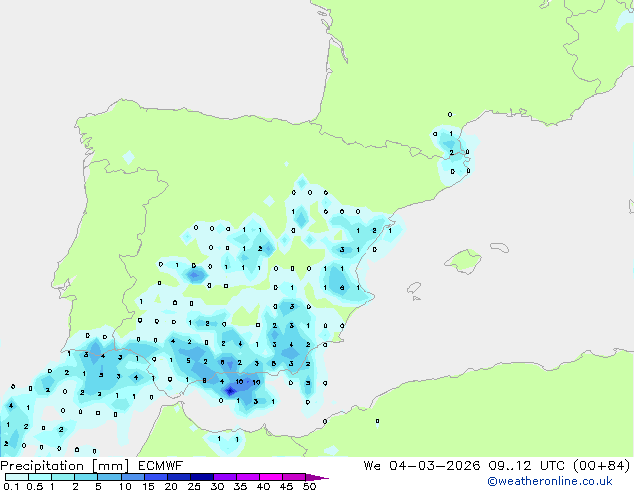The image size is (634, 490).
Task: Click the Ibiza island outline
Action: pyautogui.click(x=414, y=288)
